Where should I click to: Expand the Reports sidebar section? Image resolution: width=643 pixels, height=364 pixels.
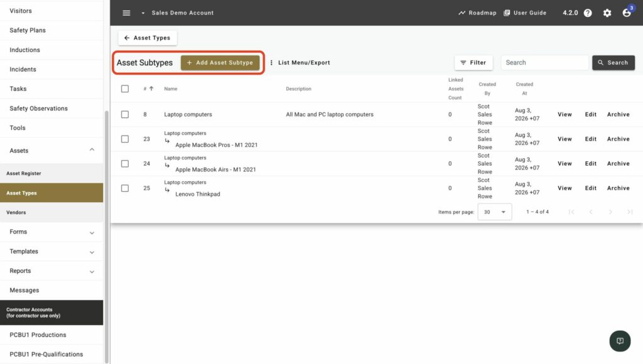[x=51, y=271]
